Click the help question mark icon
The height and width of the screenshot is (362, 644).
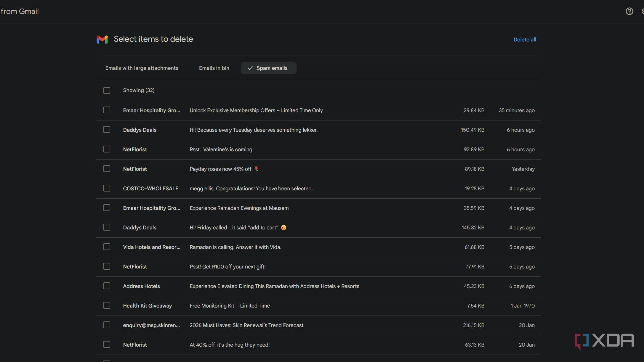629,11
